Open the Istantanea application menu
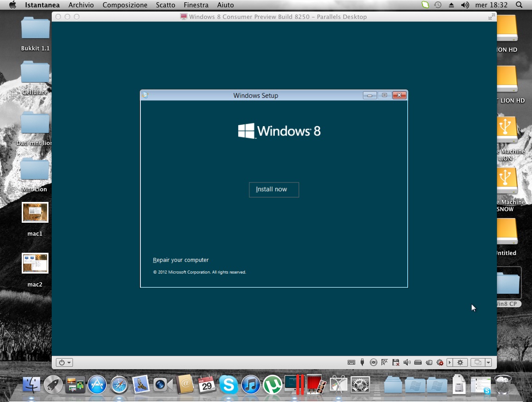Screen dimensions: 532x402 [x=42, y=5]
